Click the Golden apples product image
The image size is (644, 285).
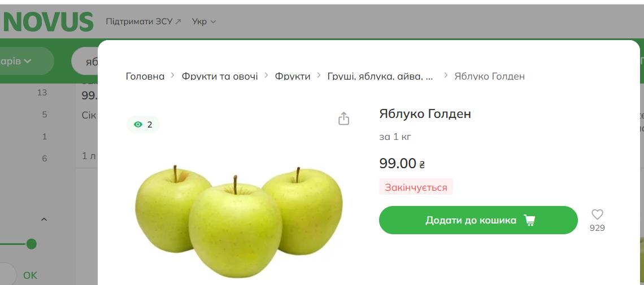239,221
